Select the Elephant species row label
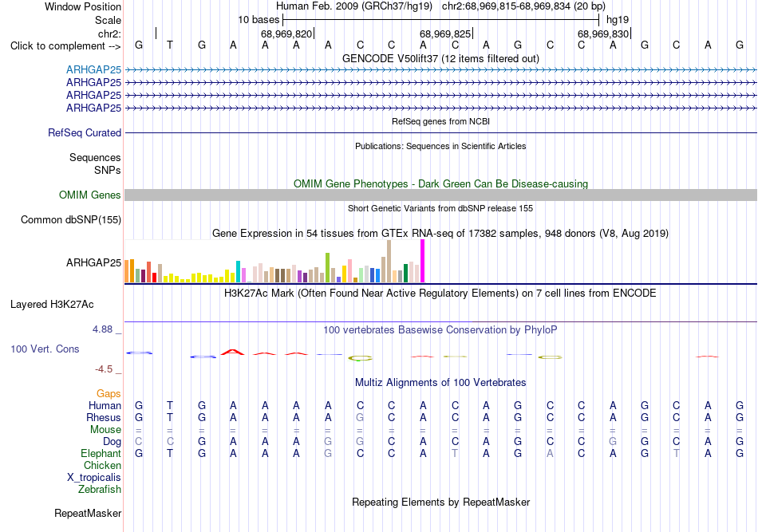758x532 pixels. [x=101, y=453]
